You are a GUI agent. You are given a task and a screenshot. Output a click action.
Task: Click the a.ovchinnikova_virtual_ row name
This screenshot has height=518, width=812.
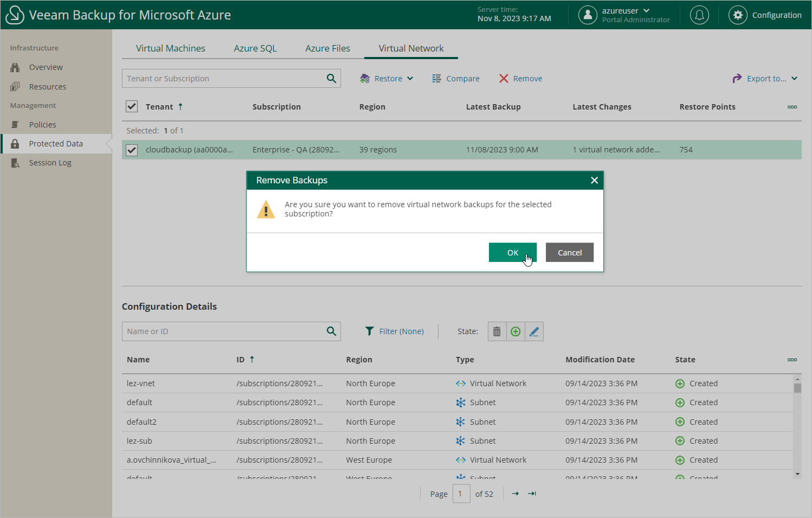click(x=171, y=460)
